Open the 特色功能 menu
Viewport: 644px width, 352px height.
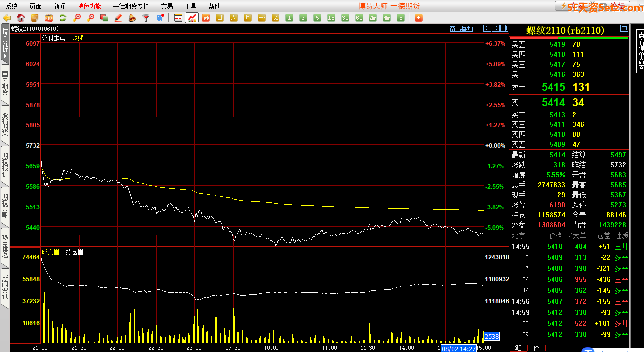tap(89, 6)
